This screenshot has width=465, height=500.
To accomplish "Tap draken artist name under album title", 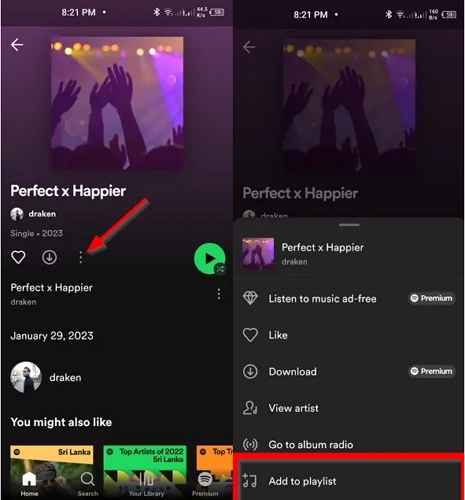I will (42, 214).
